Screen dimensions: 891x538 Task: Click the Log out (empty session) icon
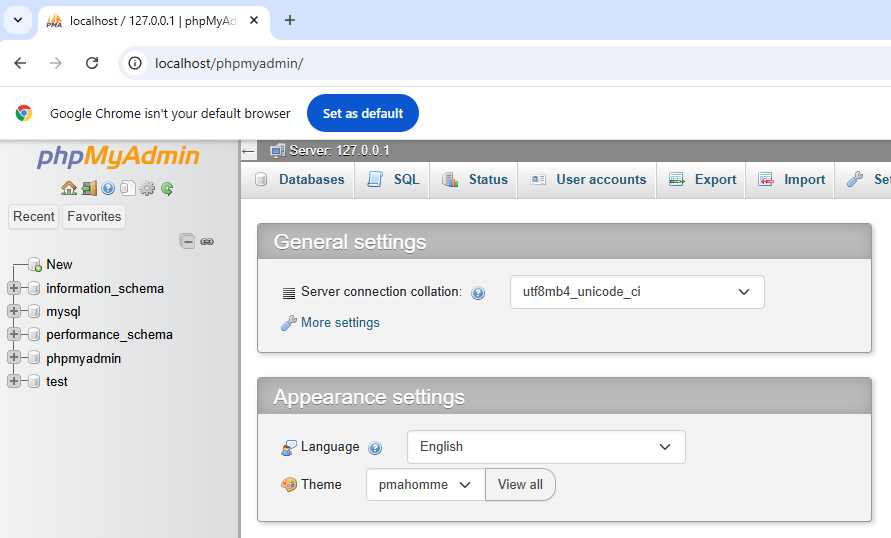pos(89,188)
